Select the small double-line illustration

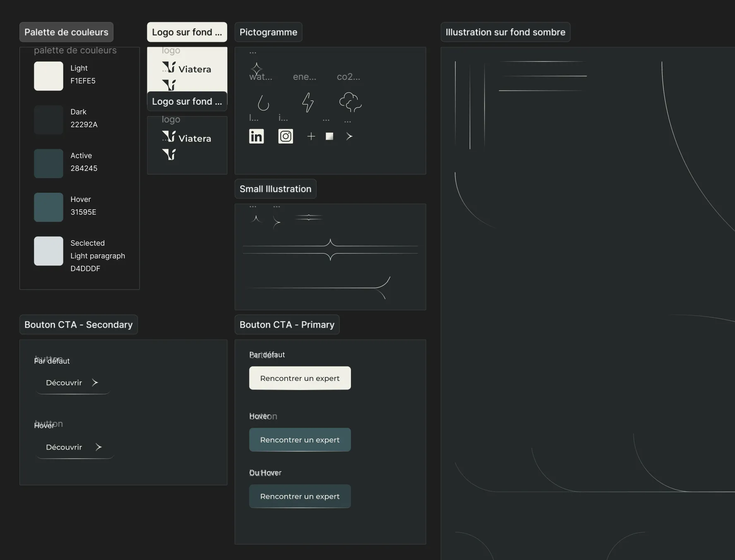pyautogui.click(x=309, y=217)
